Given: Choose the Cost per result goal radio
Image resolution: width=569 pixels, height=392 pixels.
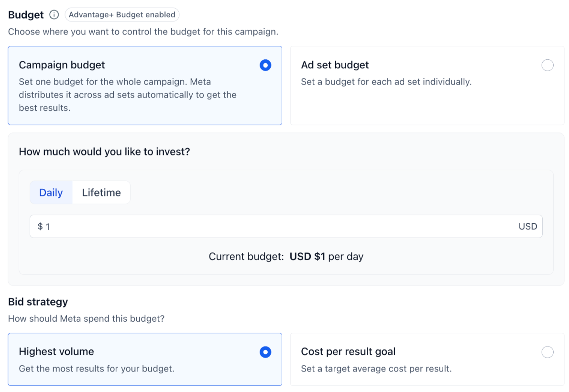Looking at the screenshot, I should click(547, 352).
